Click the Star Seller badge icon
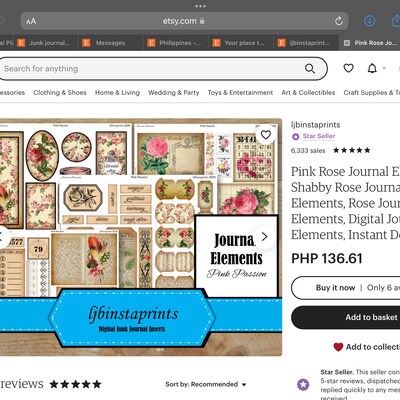Image resolution: width=400 pixels, height=400 pixels. (x=295, y=136)
